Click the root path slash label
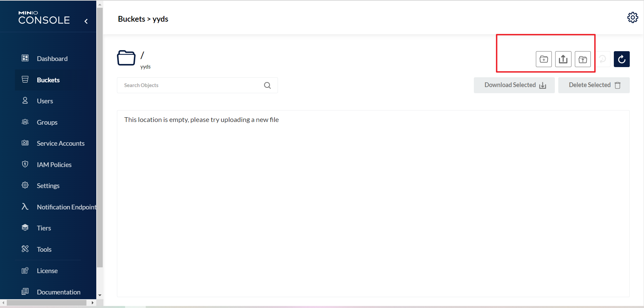This screenshot has height=308, width=644. point(142,55)
